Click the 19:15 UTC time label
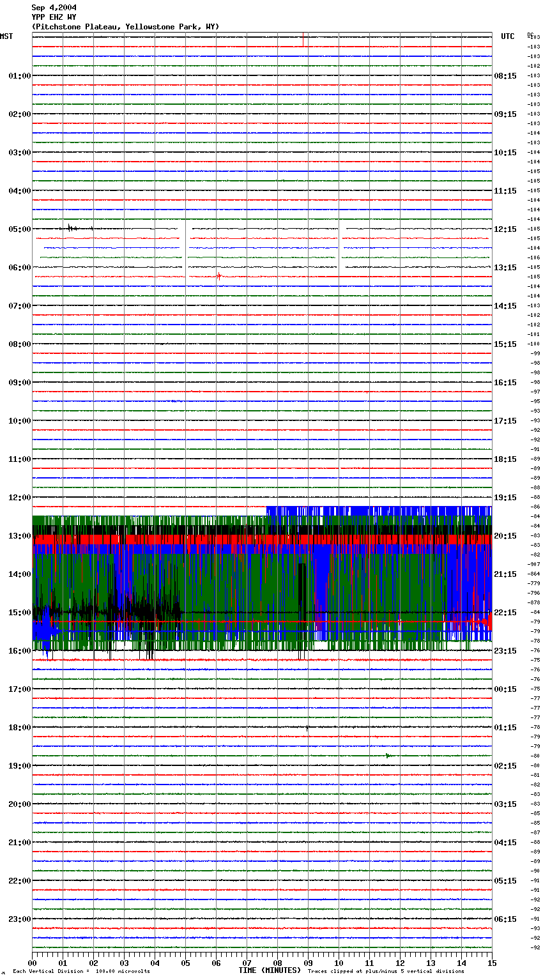Viewport: 543px width, 980px height. point(505,498)
